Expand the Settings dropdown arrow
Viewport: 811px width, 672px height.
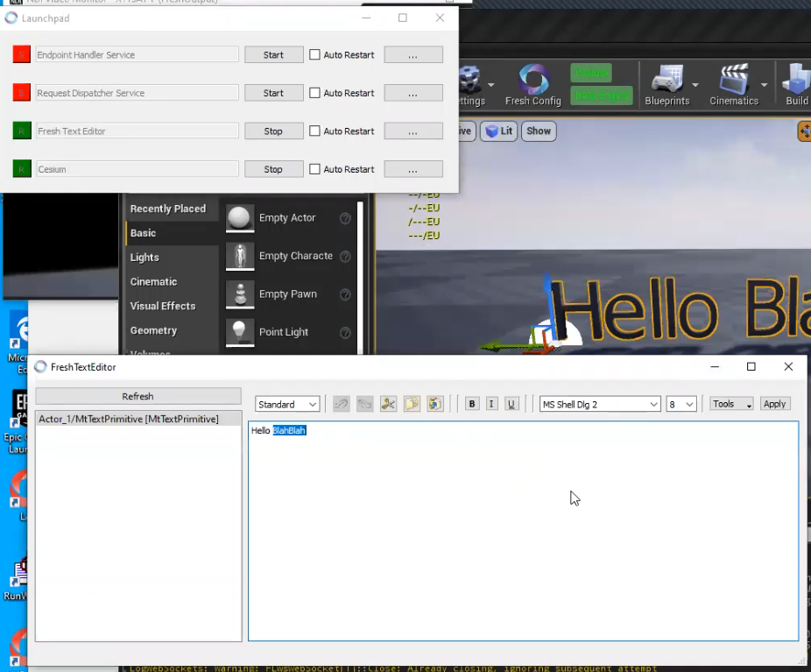[x=490, y=85]
